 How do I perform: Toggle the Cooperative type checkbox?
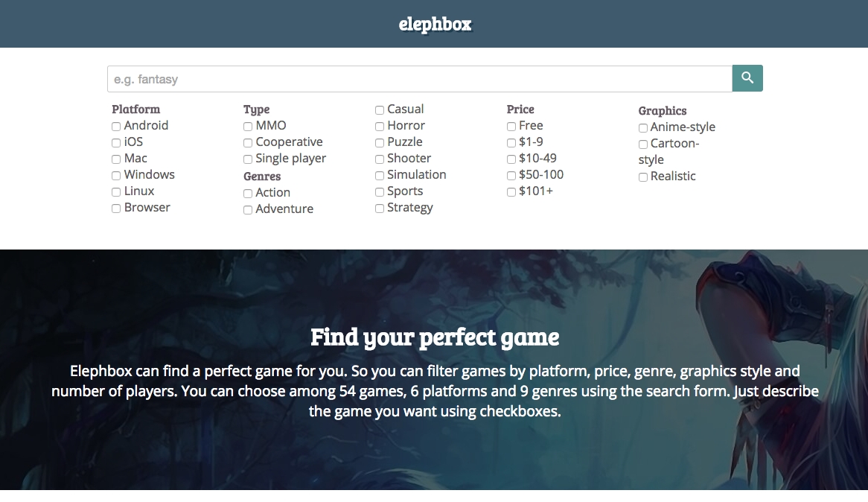click(248, 143)
